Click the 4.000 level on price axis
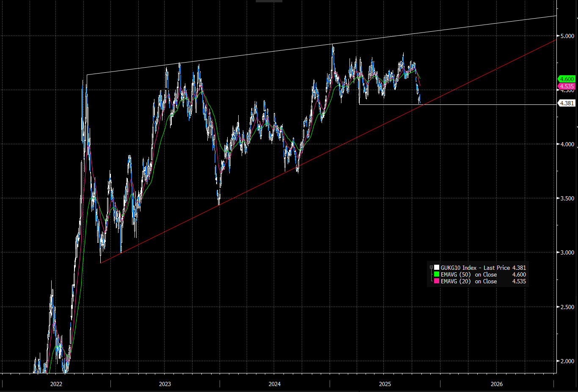578x392 pixels. pyautogui.click(x=567, y=144)
